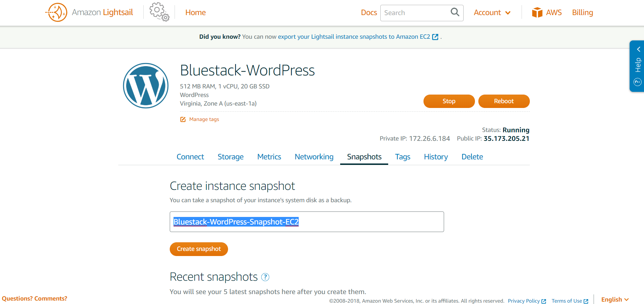
Task: Open the Billing page
Action: (x=582, y=13)
